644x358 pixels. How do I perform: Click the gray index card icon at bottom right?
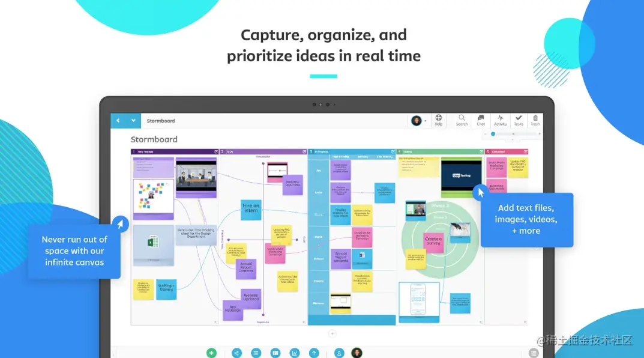coord(533,353)
